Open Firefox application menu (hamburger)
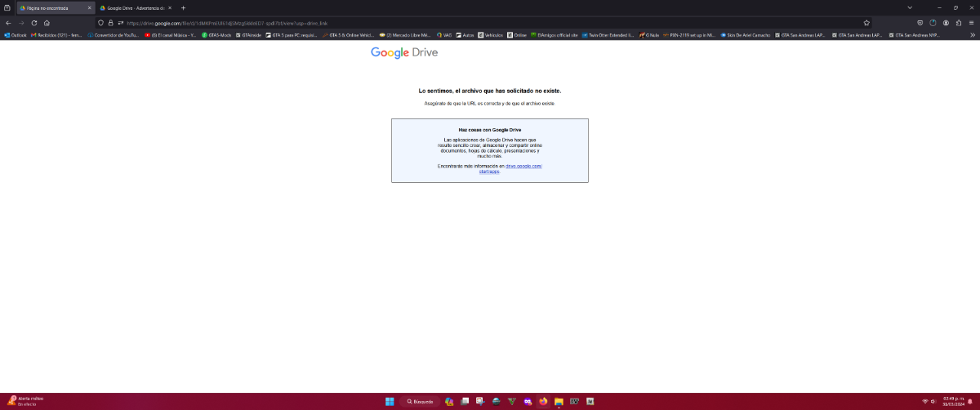Viewport: 980px width, 410px height. pyautogui.click(x=972, y=23)
